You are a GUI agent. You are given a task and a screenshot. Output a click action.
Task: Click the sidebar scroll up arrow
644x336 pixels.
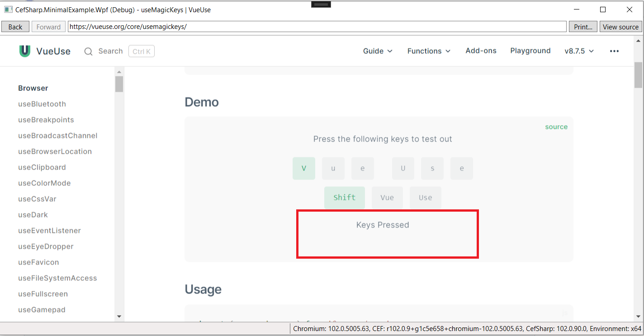point(119,72)
